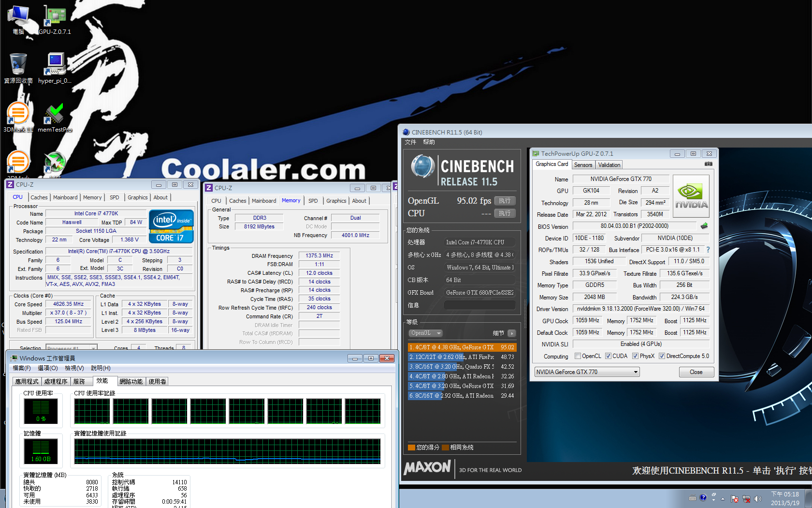Open the Sensors tab in GPU-Z
812x508 pixels.
point(583,165)
